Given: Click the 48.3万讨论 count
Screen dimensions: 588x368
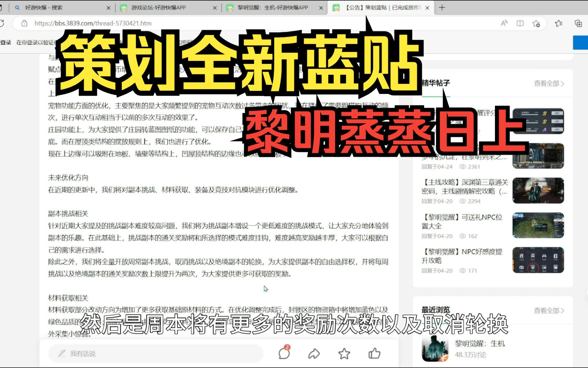Looking at the screenshot, I should [470, 355].
